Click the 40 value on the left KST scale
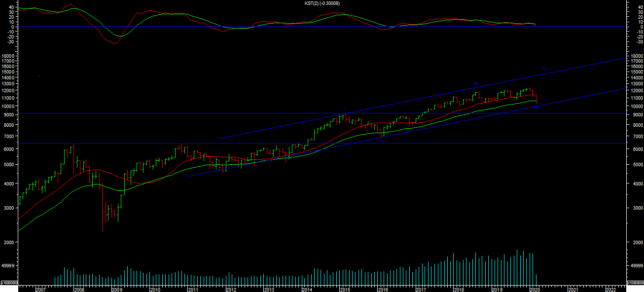Screen dimensions: 644x292 coord(11,7)
